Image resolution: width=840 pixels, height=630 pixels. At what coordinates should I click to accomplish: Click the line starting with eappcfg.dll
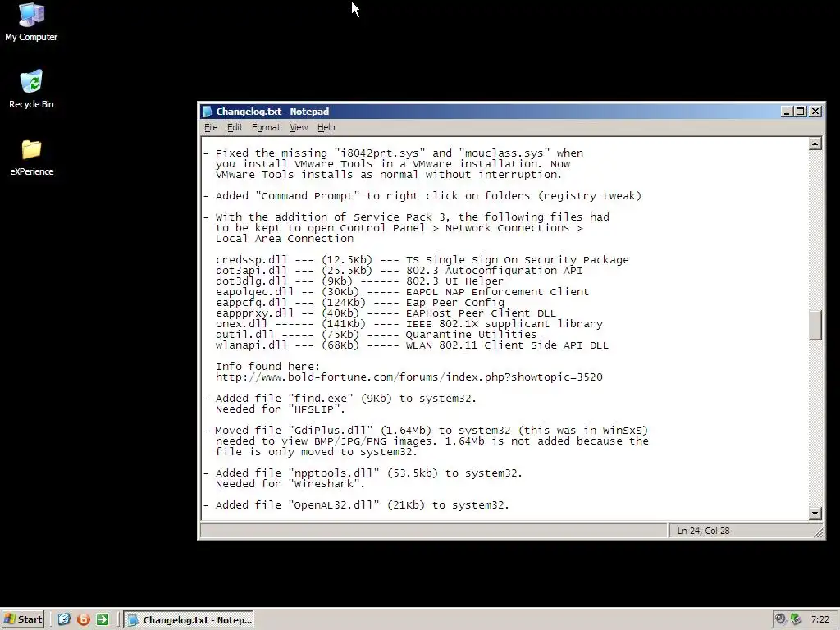(359, 303)
